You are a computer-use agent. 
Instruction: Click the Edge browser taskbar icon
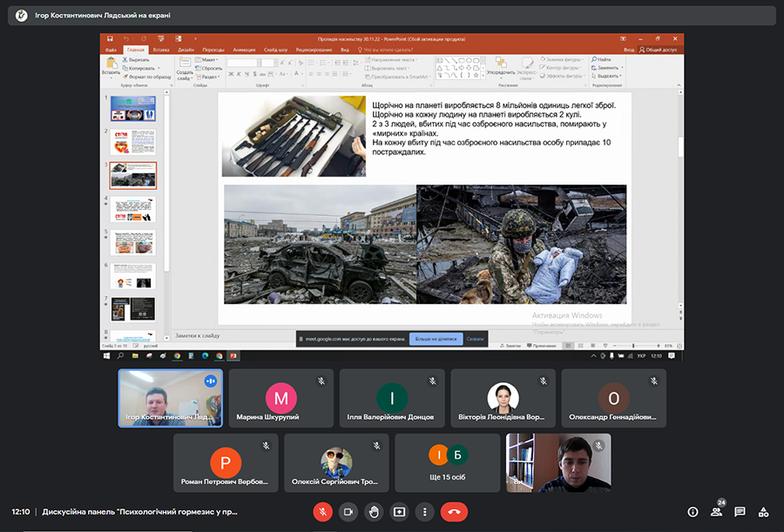pos(205,355)
